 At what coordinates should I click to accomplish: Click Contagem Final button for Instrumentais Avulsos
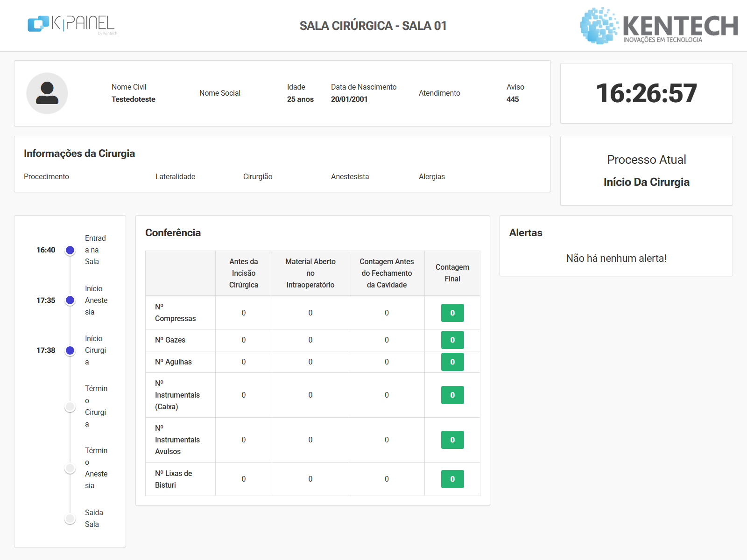click(x=452, y=440)
